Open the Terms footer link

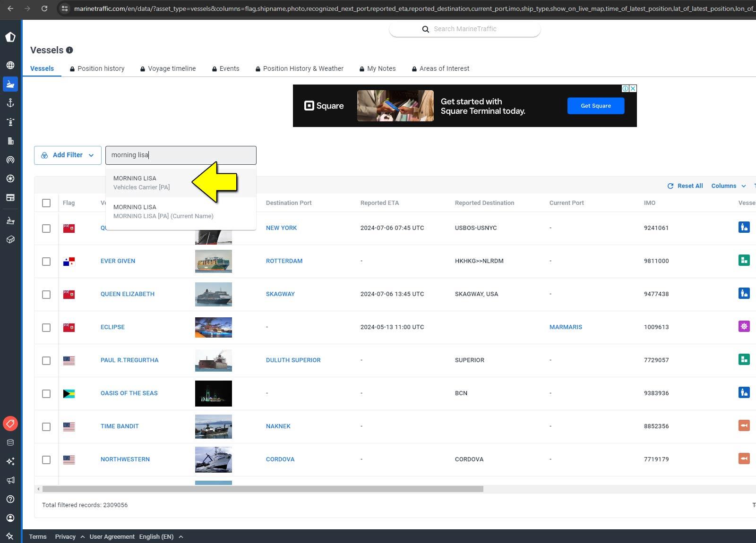(38, 537)
